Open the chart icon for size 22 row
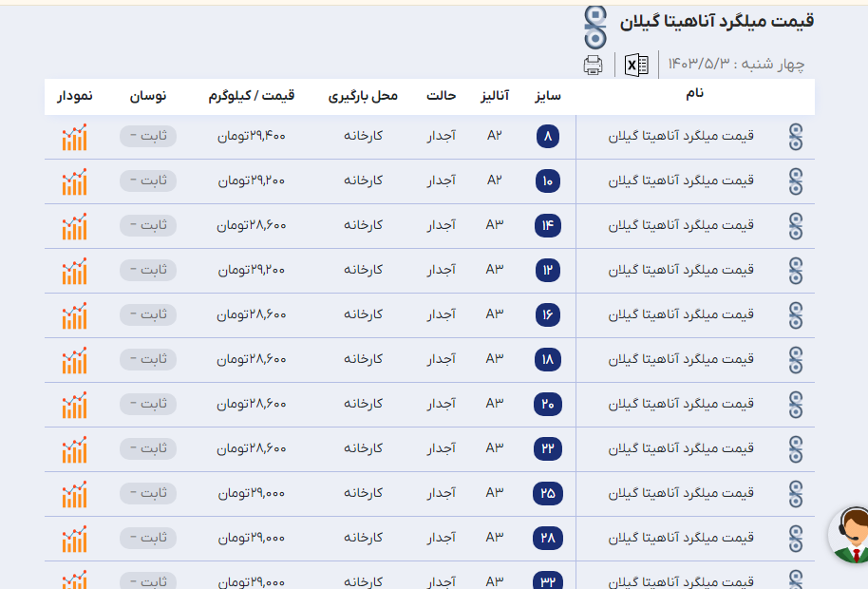868x589 pixels. click(75, 449)
